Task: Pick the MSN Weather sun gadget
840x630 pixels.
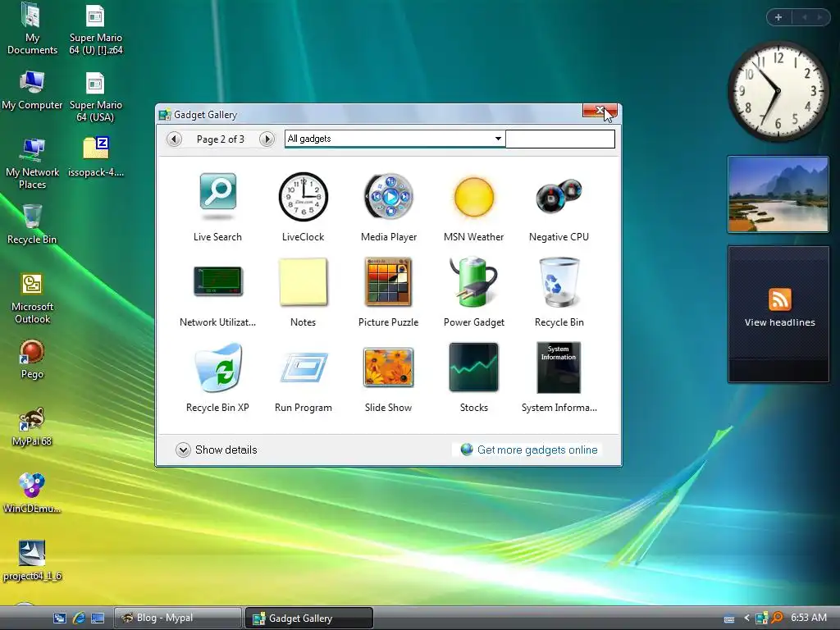Action: [474, 206]
